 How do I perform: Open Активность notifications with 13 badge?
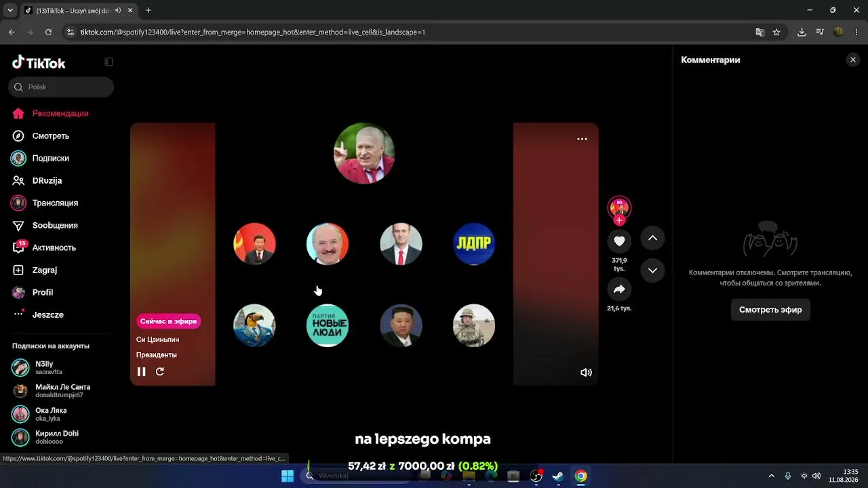(x=54, y=247)
